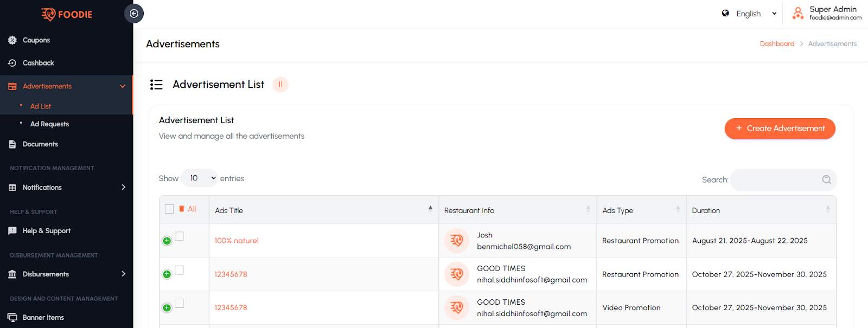The width and height of the screenshot is (868, 328).
Task: Click Josh restaurant logo thumbnail
Action: click(456, 241)
